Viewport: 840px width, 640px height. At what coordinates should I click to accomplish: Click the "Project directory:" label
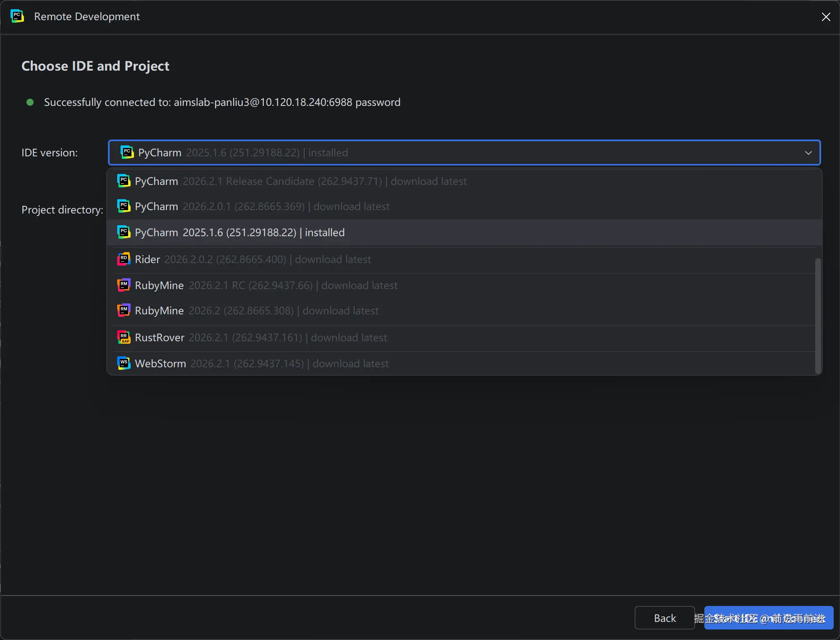tap(62, 210)
